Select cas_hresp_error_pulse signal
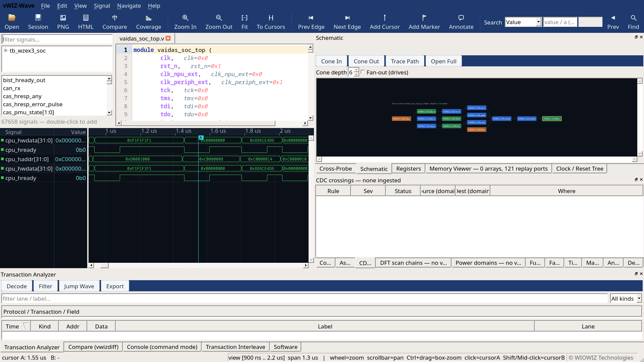 54,104
